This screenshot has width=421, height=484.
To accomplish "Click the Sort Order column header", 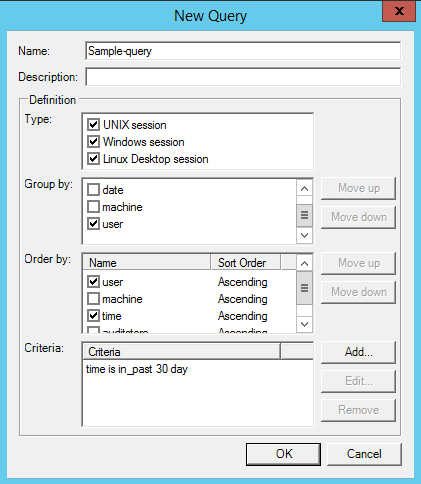I will (246, 263).
